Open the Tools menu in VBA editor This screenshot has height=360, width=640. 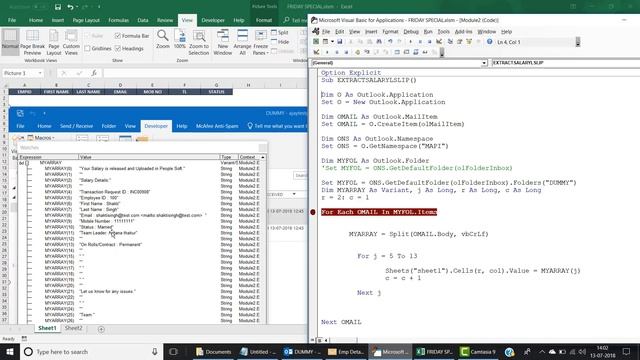coord(443,31)
